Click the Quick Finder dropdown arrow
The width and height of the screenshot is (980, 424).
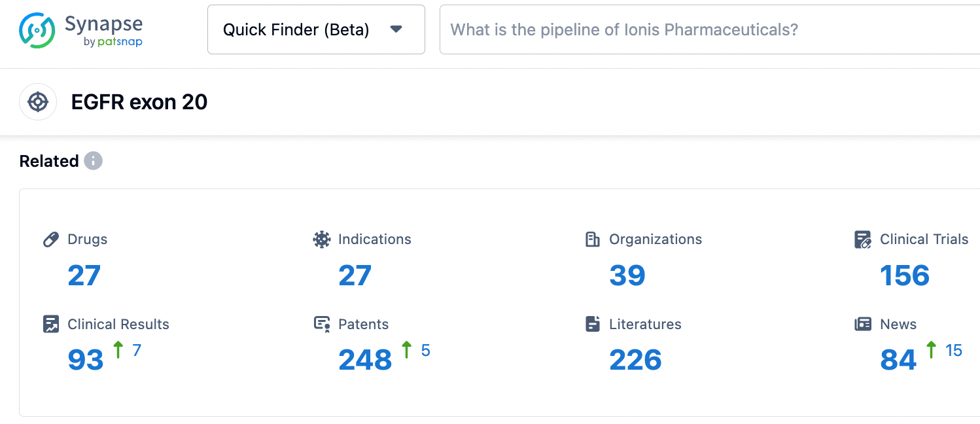[396, 29]
